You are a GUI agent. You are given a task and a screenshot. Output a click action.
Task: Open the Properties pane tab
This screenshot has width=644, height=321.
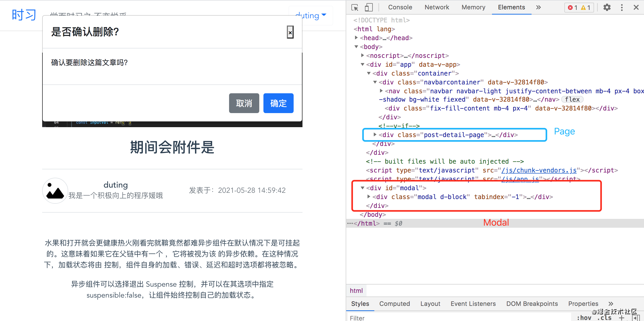pos(583,304)
